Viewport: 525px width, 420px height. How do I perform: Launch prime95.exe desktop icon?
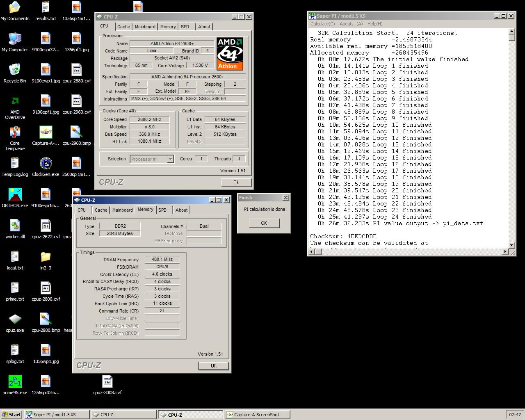click(x=15, y=385)
